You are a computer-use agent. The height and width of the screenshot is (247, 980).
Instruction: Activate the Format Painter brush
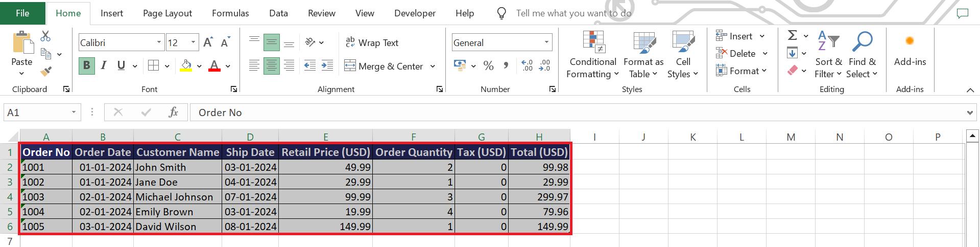click(45, 71)
